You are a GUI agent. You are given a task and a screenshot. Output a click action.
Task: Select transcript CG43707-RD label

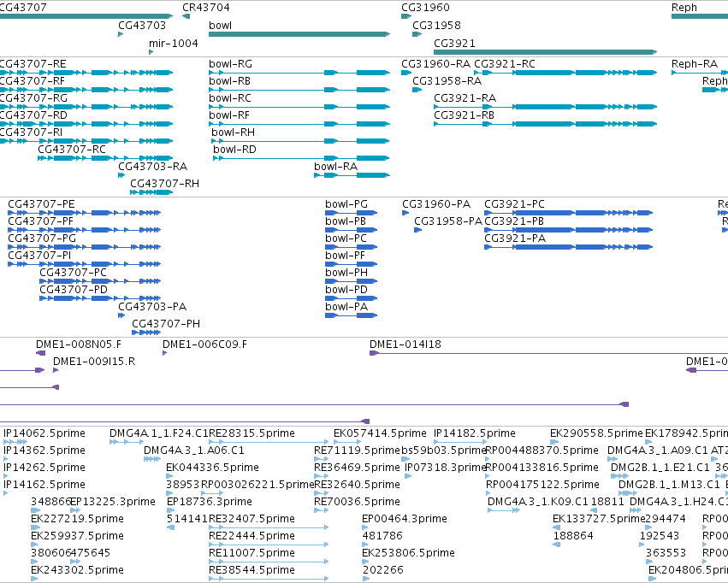tap(33, 115)
